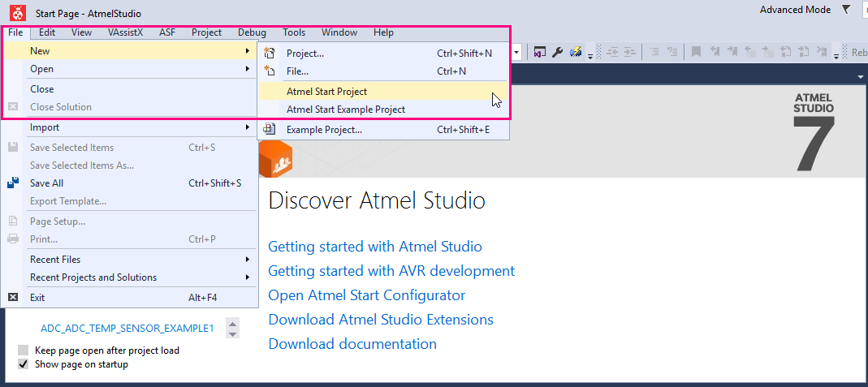
Task: Select Atmel Start Project menu entry
Action: pos(383,91)
